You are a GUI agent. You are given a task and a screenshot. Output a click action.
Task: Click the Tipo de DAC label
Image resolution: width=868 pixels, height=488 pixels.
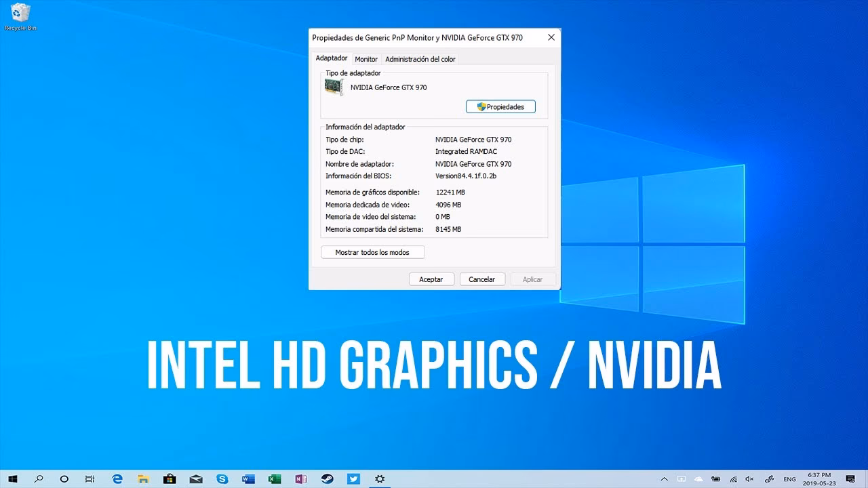coord(345,152)
